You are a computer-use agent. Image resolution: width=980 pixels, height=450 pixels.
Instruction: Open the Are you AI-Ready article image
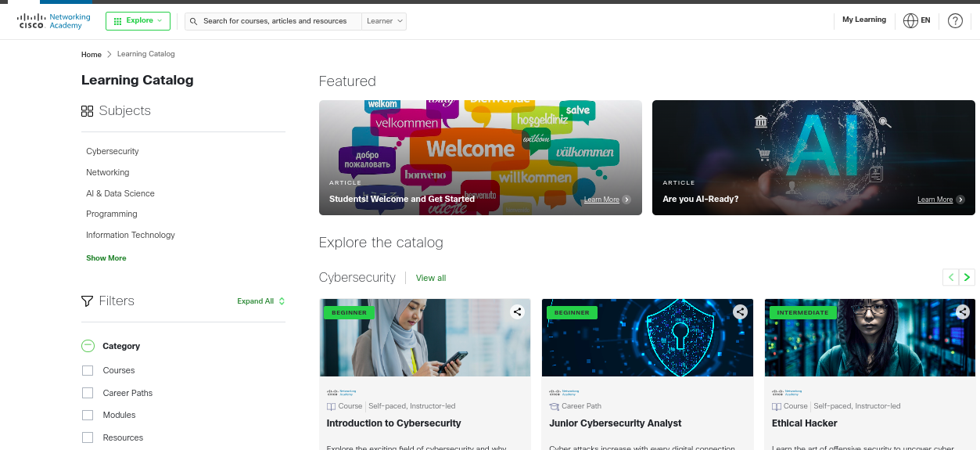(813, 157)
